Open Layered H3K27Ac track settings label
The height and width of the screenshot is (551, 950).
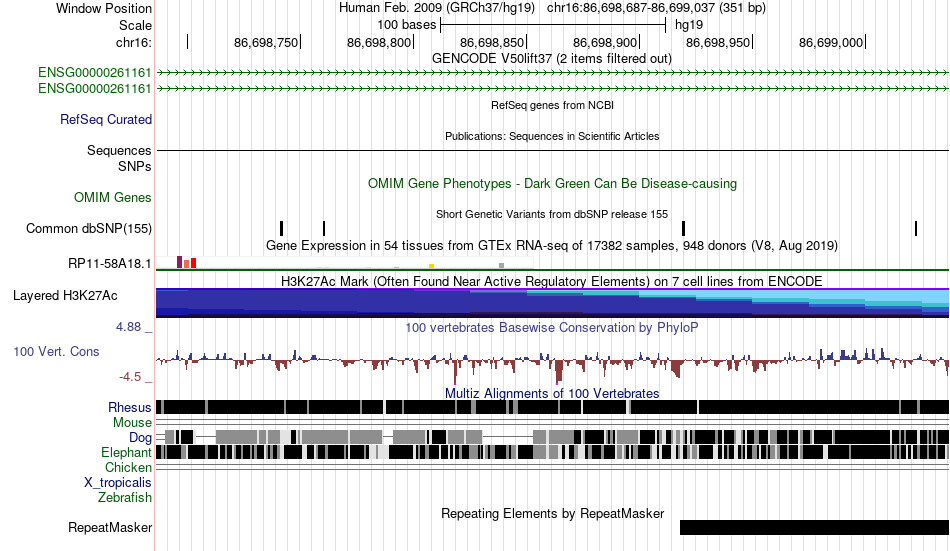point(65,296)
